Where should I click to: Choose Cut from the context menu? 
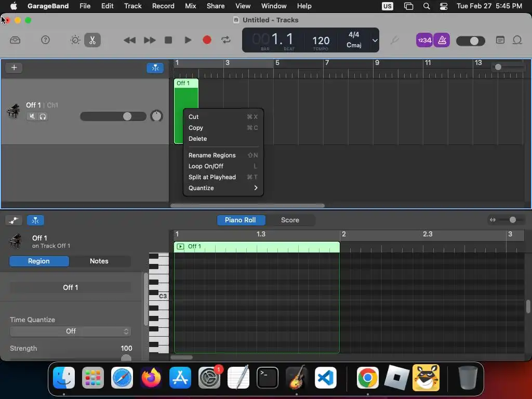(x=223, y=117)
